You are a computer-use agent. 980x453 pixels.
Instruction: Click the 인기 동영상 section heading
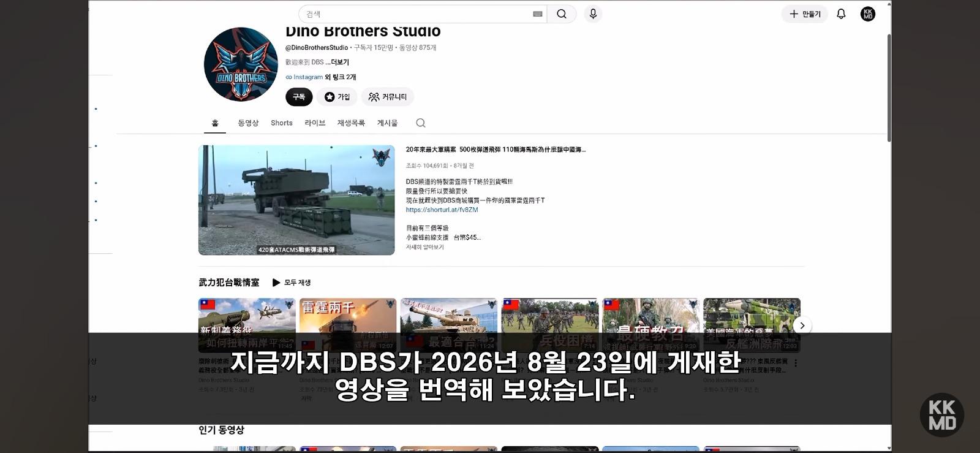(221, 430)
